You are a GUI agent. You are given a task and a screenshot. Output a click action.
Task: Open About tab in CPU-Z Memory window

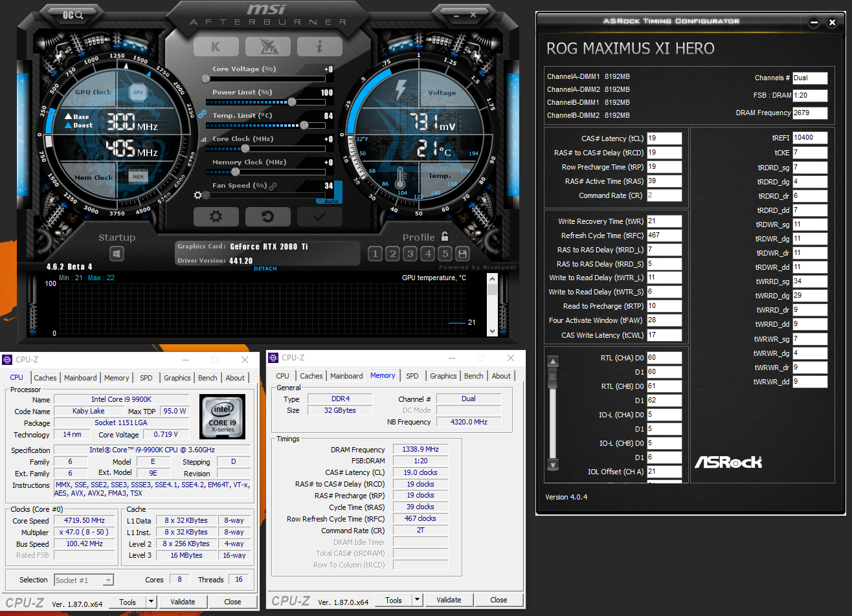click(501, 376)
